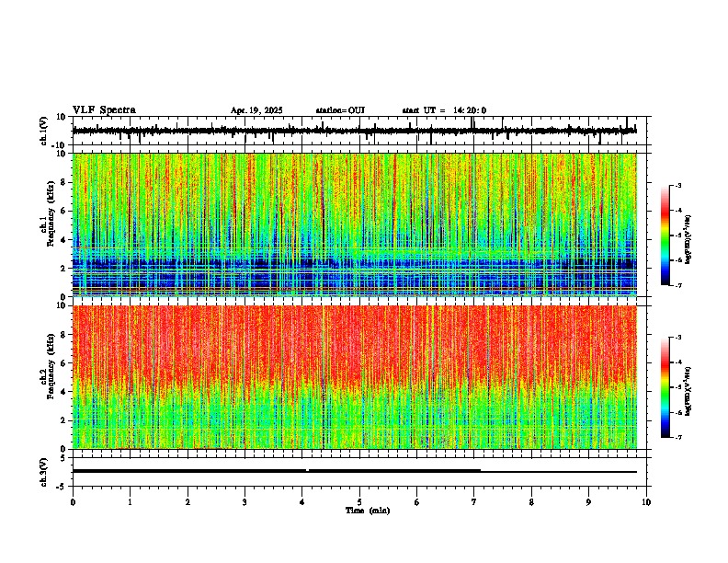Image resolution: width=728 pixels, height=563 pixels.
Task: Click the thick black ch.3 voltage trace
Action: 355,471
